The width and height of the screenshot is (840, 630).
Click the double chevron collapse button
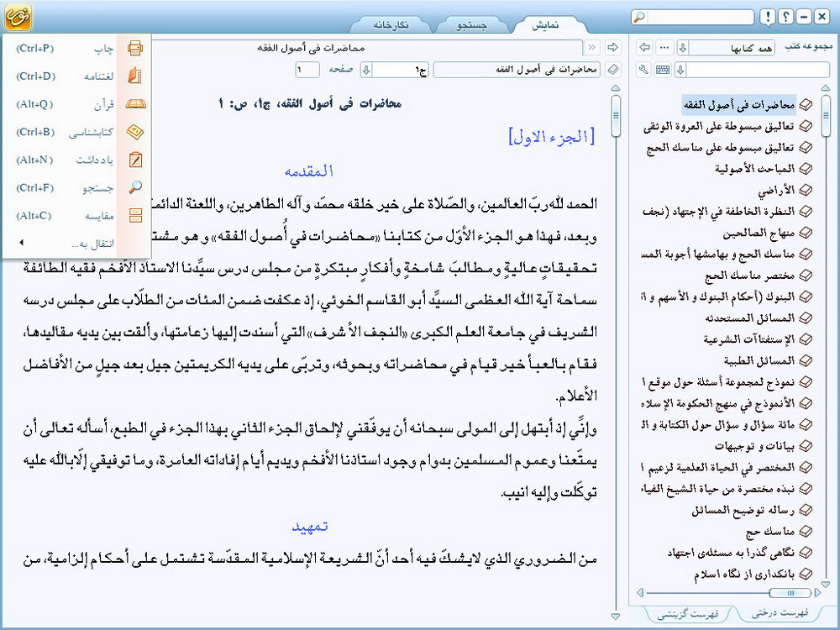point(591,48)
